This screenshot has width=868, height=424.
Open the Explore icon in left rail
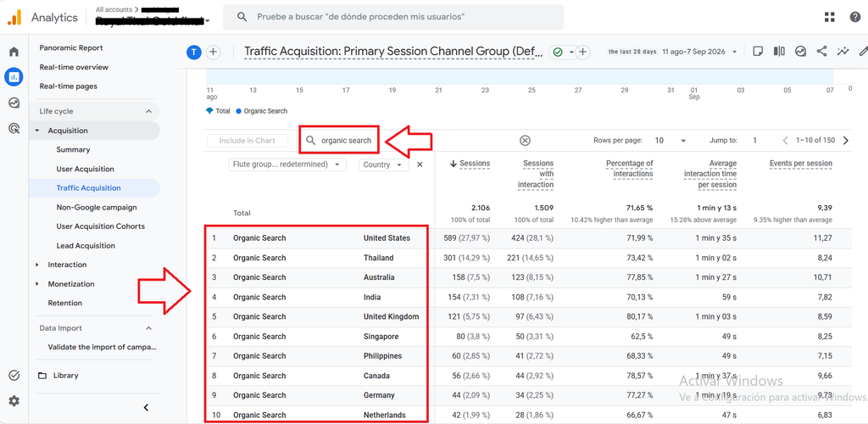click(14, 103)
